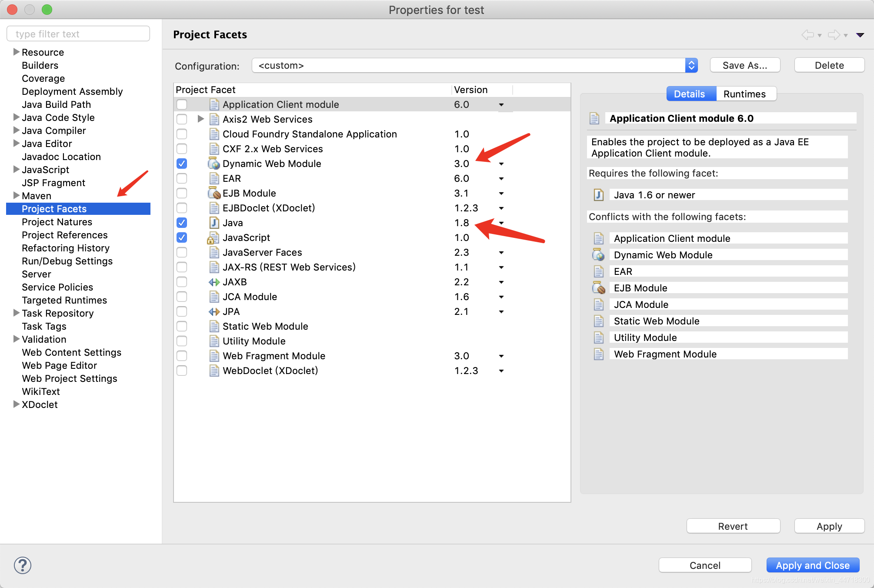Screen dimensions: 874x588
Task: Click the help question mark icon
Action: [x=23, y=565]
